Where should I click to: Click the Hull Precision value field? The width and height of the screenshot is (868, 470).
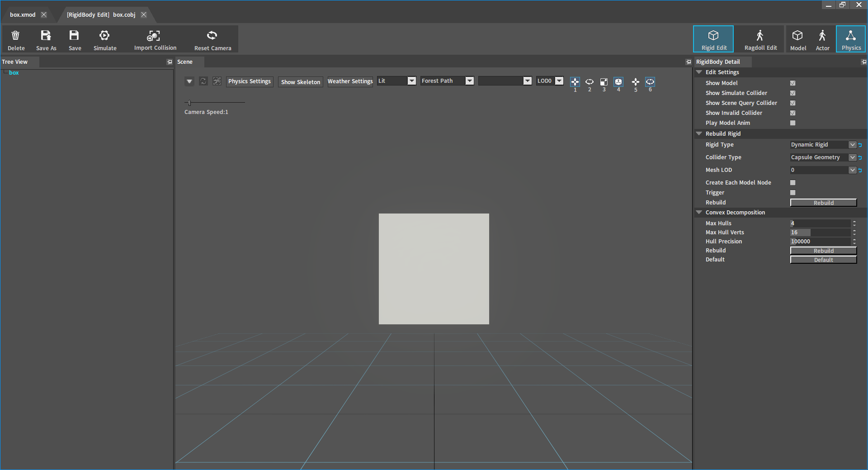(820, 242)
